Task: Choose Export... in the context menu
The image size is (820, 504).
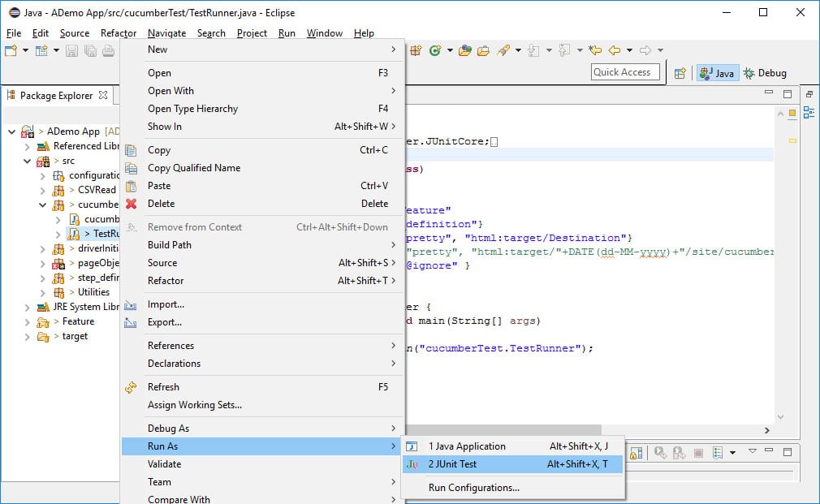Action: coord(263,322)
